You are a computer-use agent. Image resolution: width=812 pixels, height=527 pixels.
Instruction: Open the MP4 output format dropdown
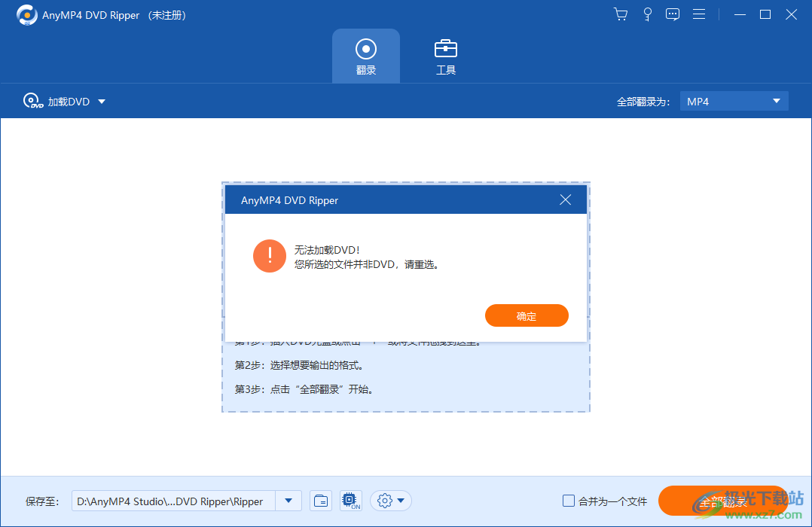tap(734, 102)
